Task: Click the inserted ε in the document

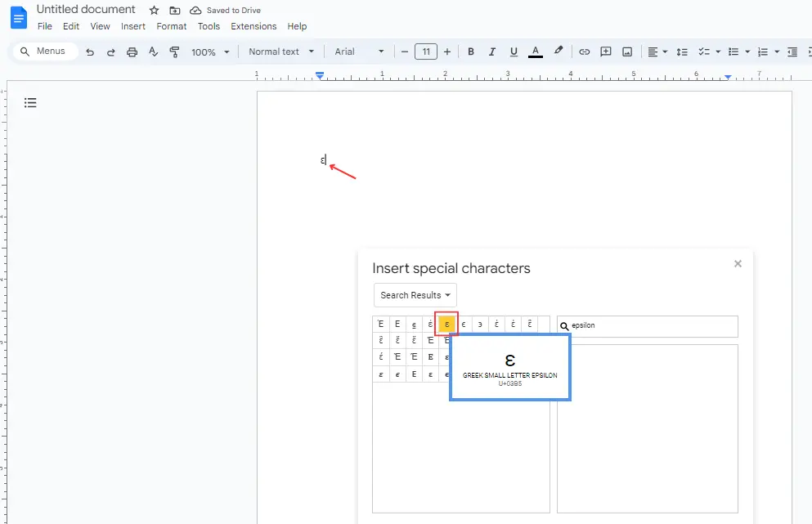Action: pyautogui.click(x=323, y=160)
